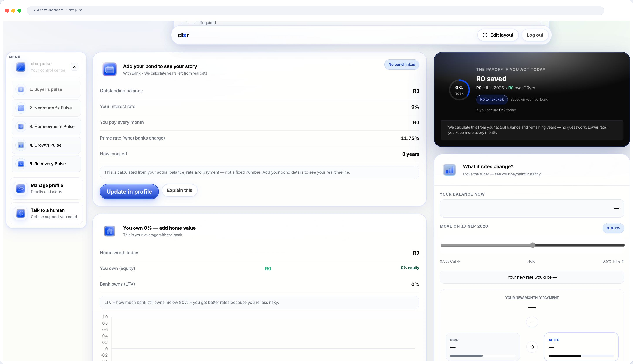Screen dimensions: 633x364
Task: Click the 0% to 5K progress ring
Action: point(459,90)
